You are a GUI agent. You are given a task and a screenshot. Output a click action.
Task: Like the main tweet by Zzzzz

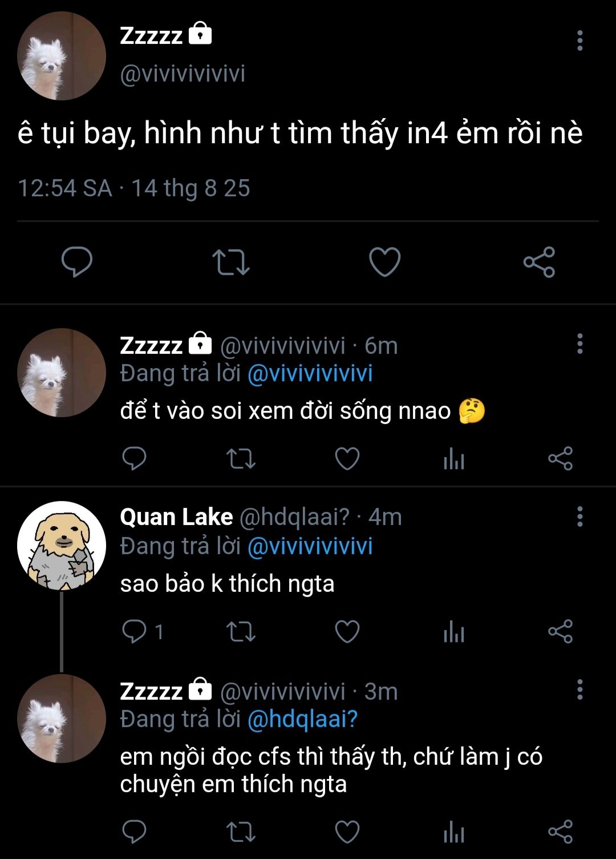tap(385, 262)
